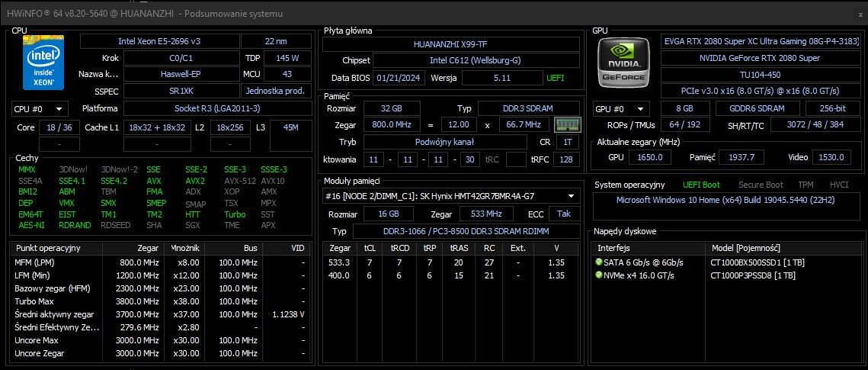Click the Podwójny kanał mode field
The width and height of the screenshot is (868, 370).
click(444, 142)
